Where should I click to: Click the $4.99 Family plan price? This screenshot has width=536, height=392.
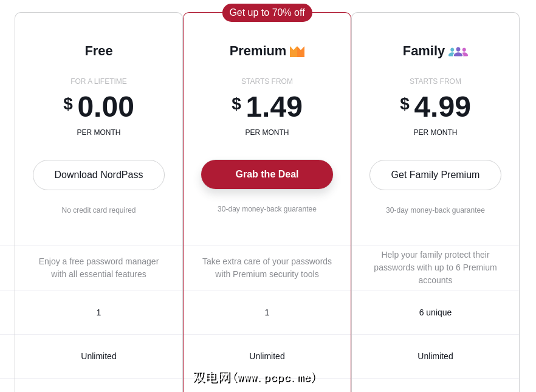click(435, 107)
